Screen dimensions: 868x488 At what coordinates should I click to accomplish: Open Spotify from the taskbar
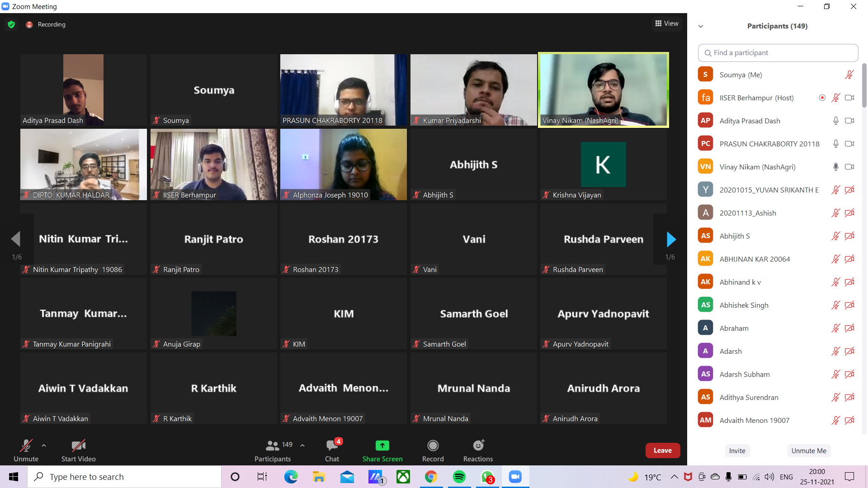[459, 477]
